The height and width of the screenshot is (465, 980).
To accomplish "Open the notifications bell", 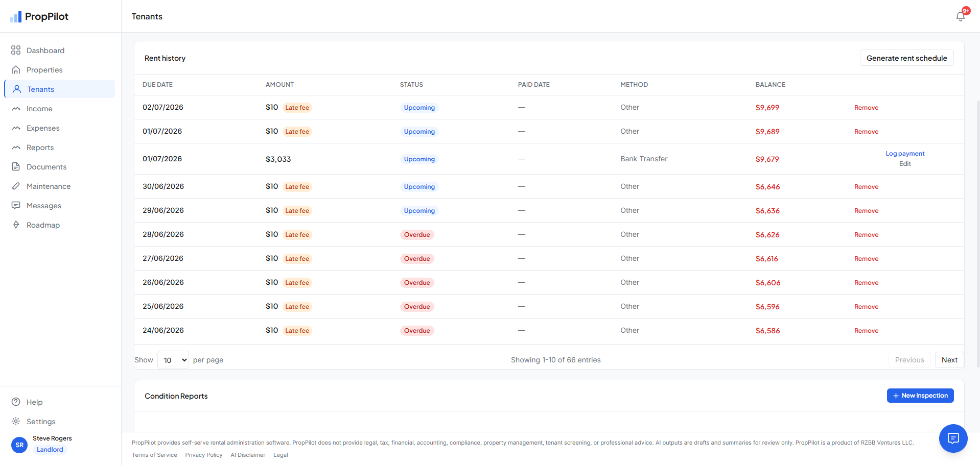I will (x=961, y=16).
